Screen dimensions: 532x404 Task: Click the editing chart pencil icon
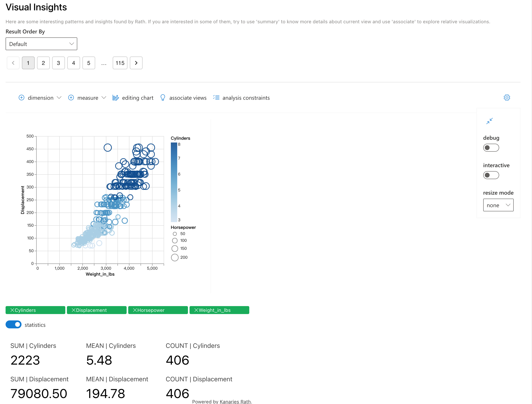(x=115, y=98)
